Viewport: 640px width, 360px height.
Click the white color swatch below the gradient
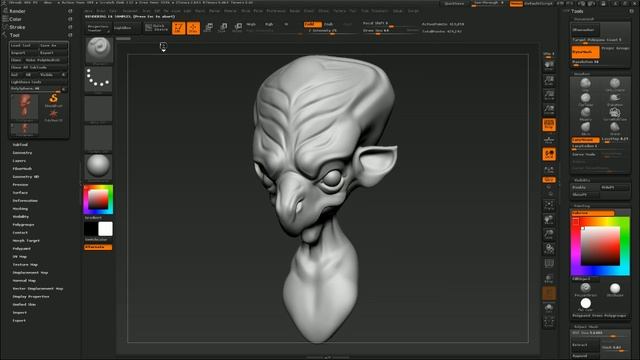coord(105,229)
